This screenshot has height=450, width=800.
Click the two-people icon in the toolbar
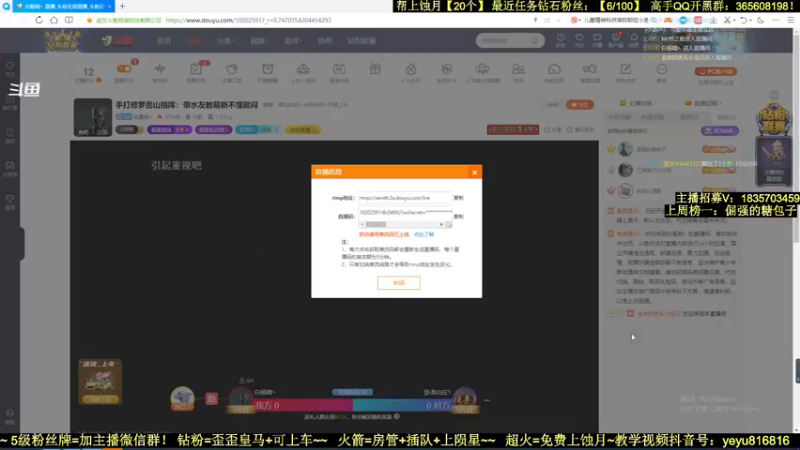point(518,69)
